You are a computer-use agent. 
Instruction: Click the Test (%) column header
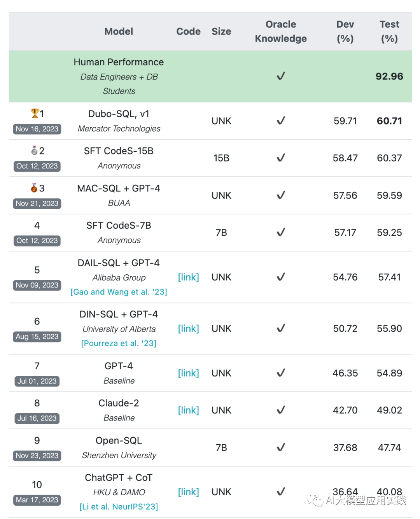pyautogui.click(x=389, y=32)
